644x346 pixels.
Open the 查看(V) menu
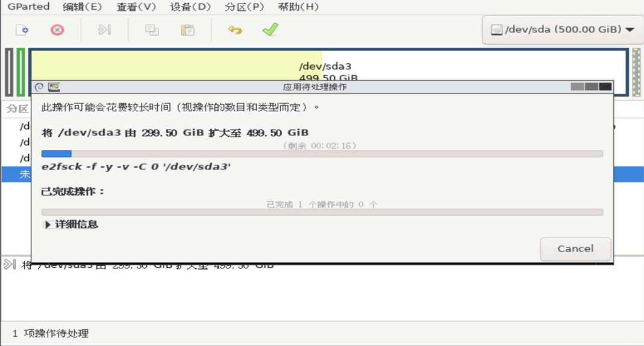[x=136, y=7]
